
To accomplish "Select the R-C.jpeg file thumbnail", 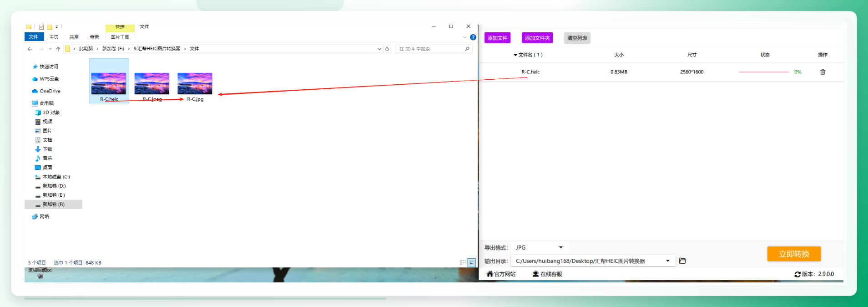I will [152, 84].
